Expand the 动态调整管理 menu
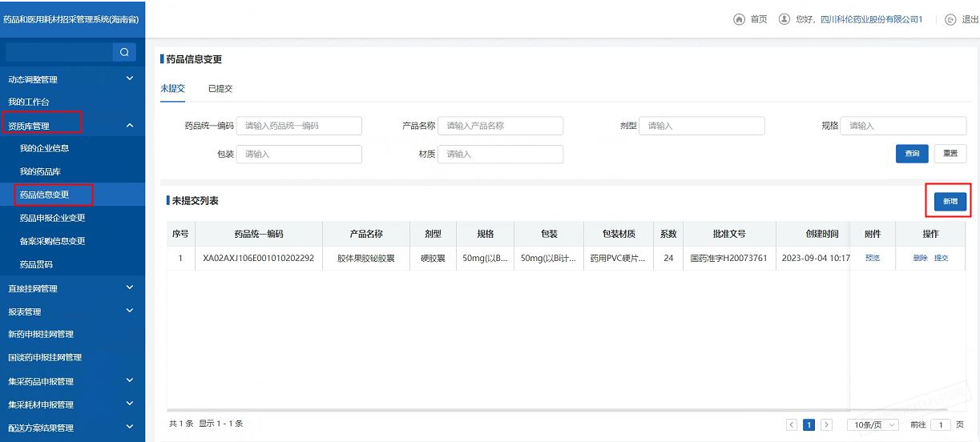This screenshot has width=980, height=442. pos(129,79)
